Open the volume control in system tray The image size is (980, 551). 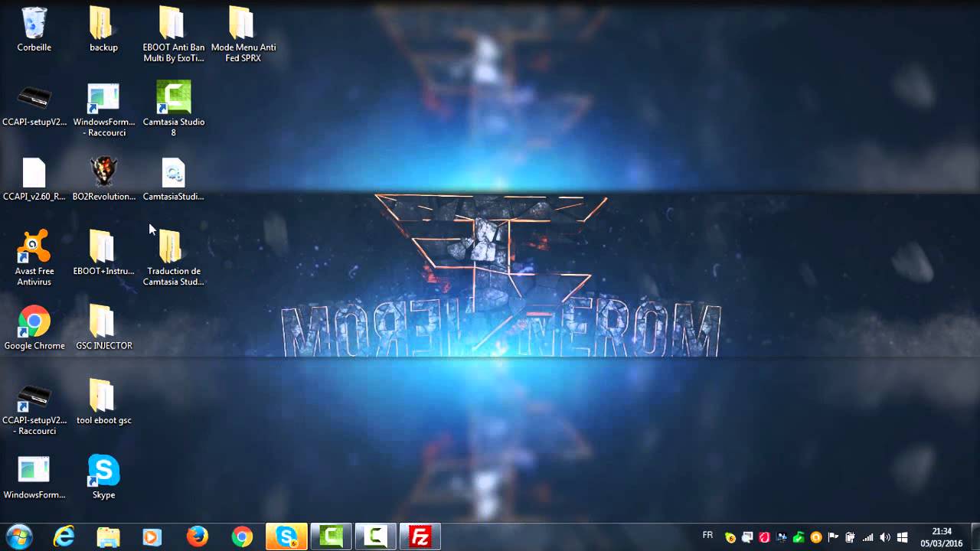pyautogui.click(x=885, y=538)
